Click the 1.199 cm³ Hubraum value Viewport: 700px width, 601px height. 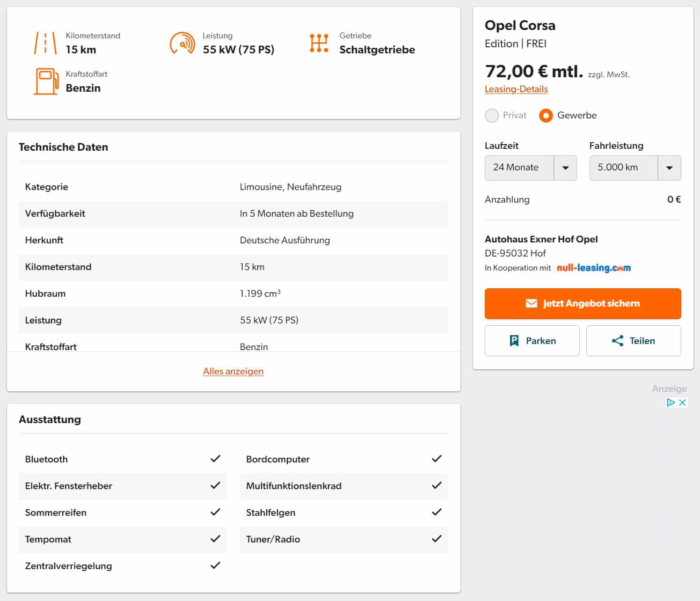(260, 293)
